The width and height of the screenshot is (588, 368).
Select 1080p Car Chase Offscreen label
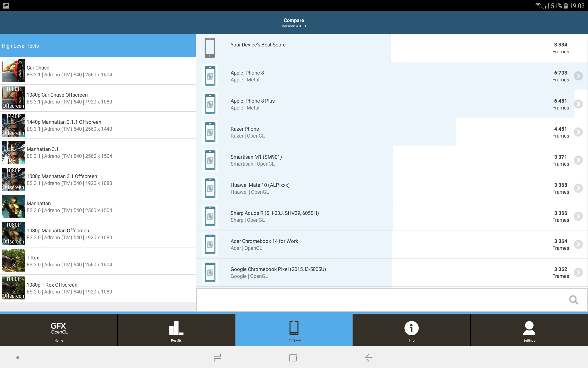57,95
